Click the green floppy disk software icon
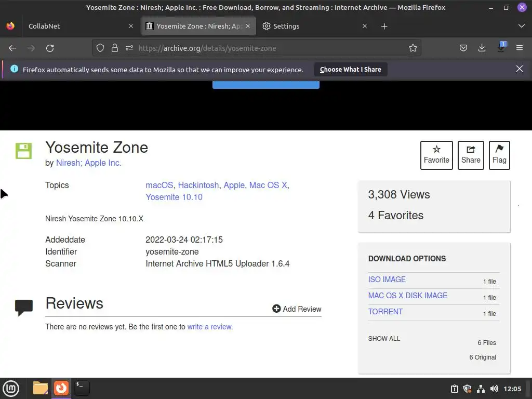 pos(24,151)
